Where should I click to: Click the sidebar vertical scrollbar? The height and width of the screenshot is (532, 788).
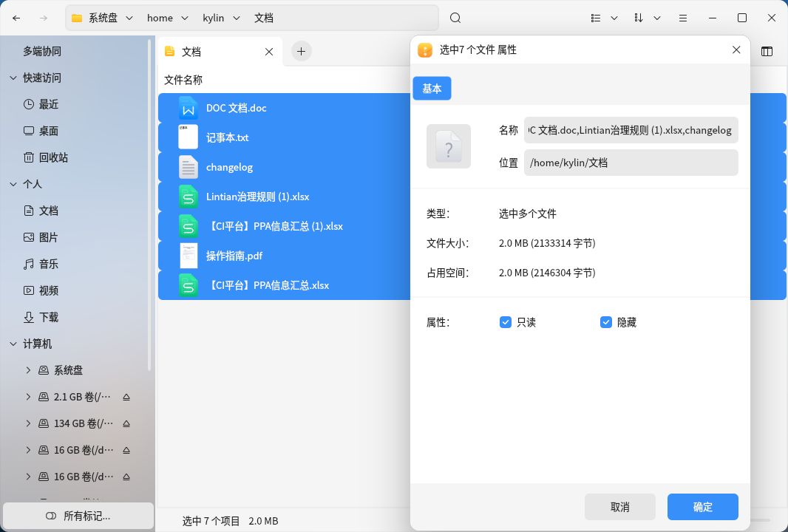click(x=149, y=206)
